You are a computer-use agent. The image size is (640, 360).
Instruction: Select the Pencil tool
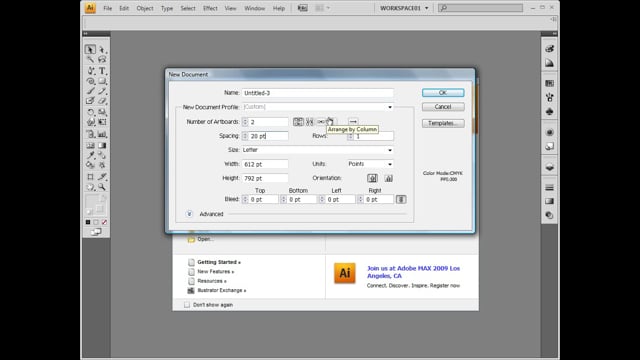click(102, 91)
